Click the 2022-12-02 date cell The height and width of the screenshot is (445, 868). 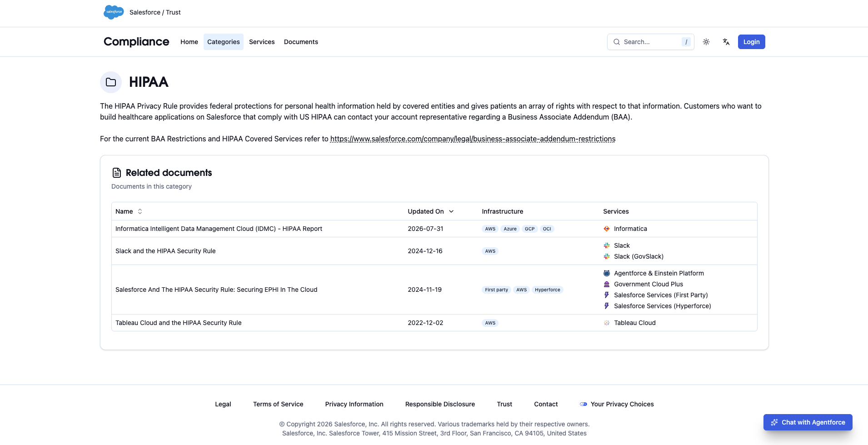[425, 323]
